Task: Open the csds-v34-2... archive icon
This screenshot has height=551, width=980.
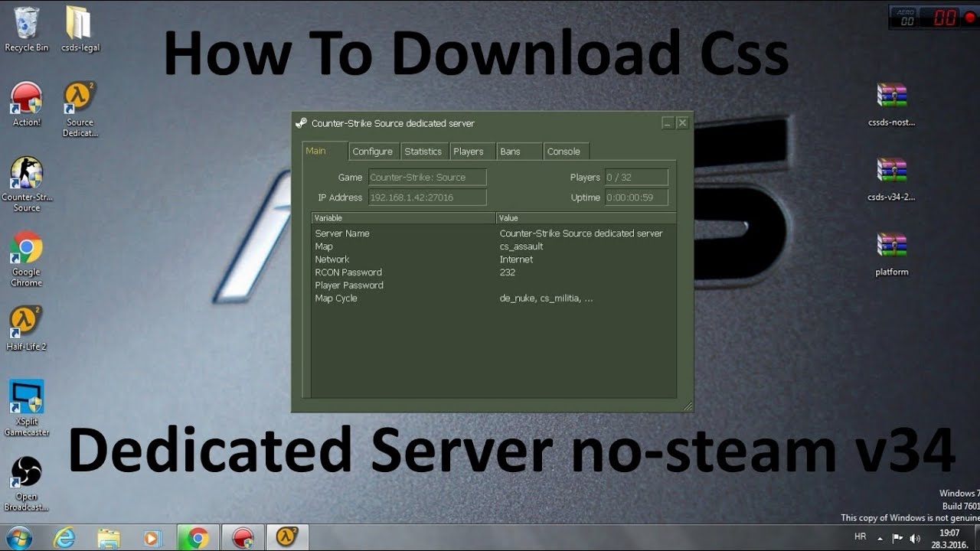Action: click(892, 179)
